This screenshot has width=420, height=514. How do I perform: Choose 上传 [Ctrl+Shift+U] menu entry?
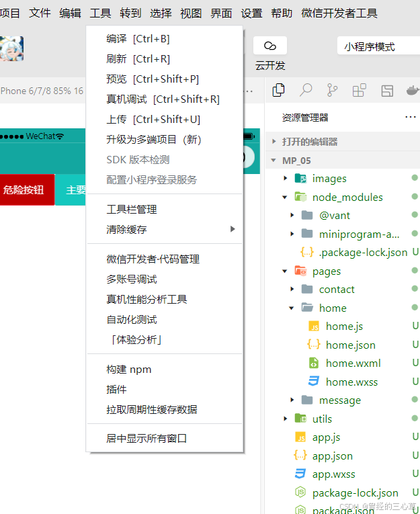tap(165, 120)
